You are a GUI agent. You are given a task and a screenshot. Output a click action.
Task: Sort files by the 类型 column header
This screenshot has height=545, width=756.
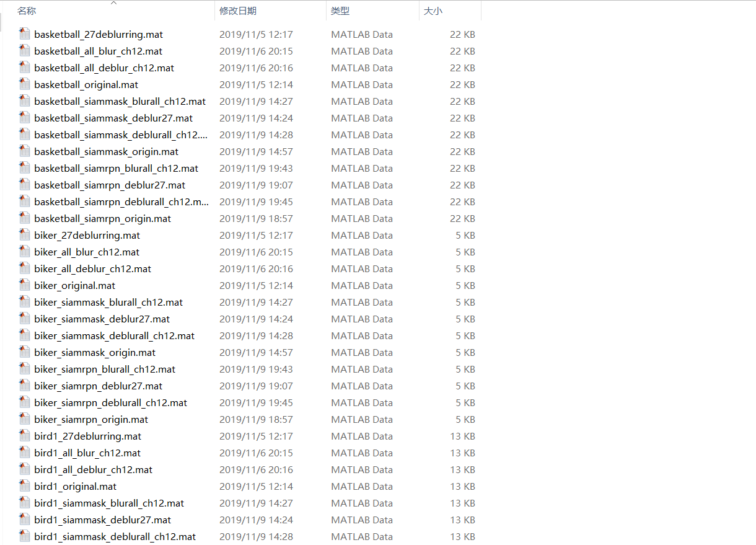(x=340, y=11)
